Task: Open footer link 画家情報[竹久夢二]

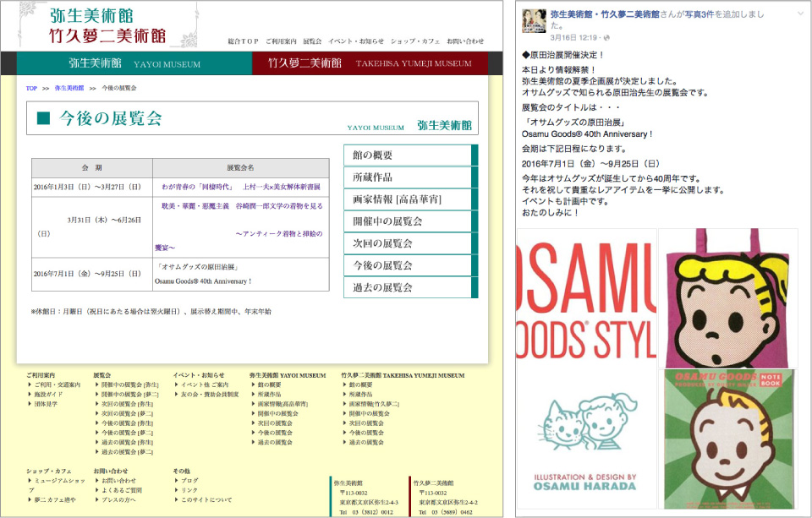Action: click(x=374, y=404)
